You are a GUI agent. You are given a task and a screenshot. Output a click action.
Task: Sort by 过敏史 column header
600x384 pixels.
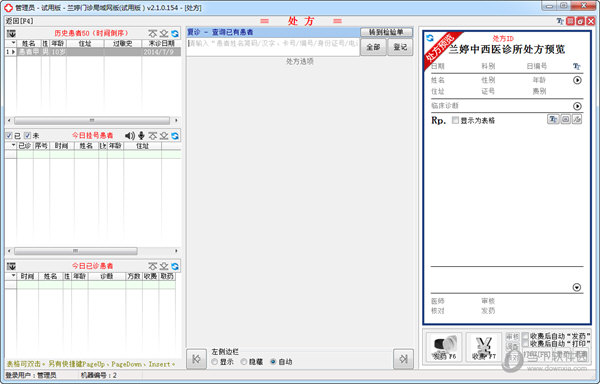point(123,43)
